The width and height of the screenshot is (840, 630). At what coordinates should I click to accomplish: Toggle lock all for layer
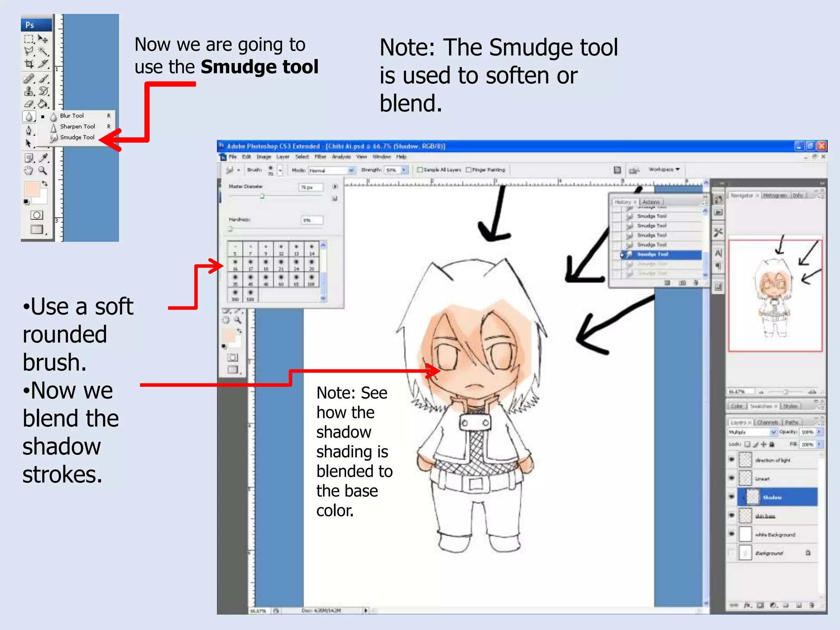click(772, 445)
